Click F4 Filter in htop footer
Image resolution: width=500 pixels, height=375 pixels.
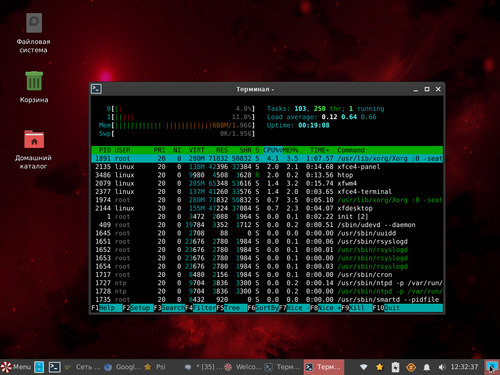(x=200, y=308)
